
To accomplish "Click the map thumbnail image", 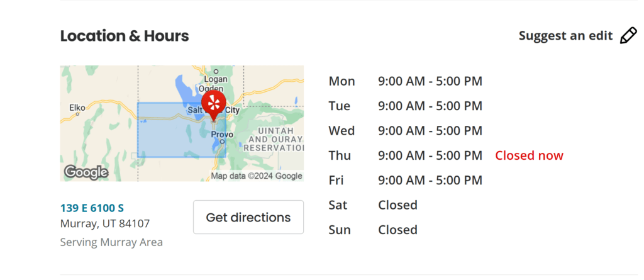I will (x=182, y=123).
